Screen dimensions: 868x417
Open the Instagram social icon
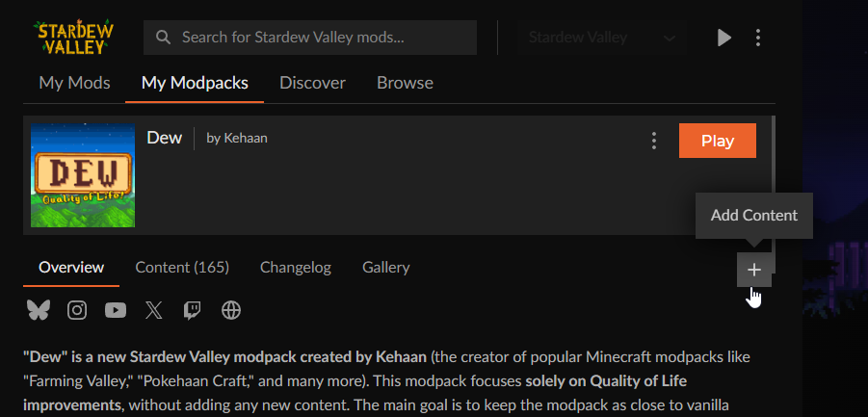pyautogui.click(x=77, y=310)
